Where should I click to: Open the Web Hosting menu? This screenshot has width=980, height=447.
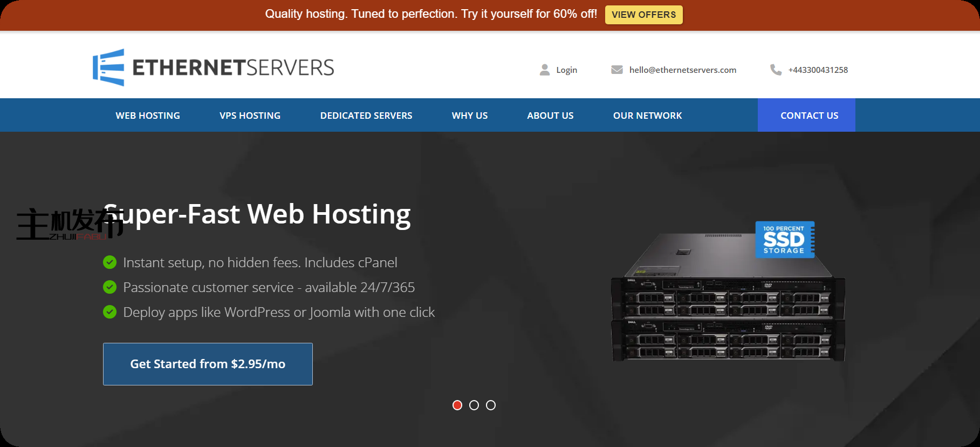pos(148,116)
